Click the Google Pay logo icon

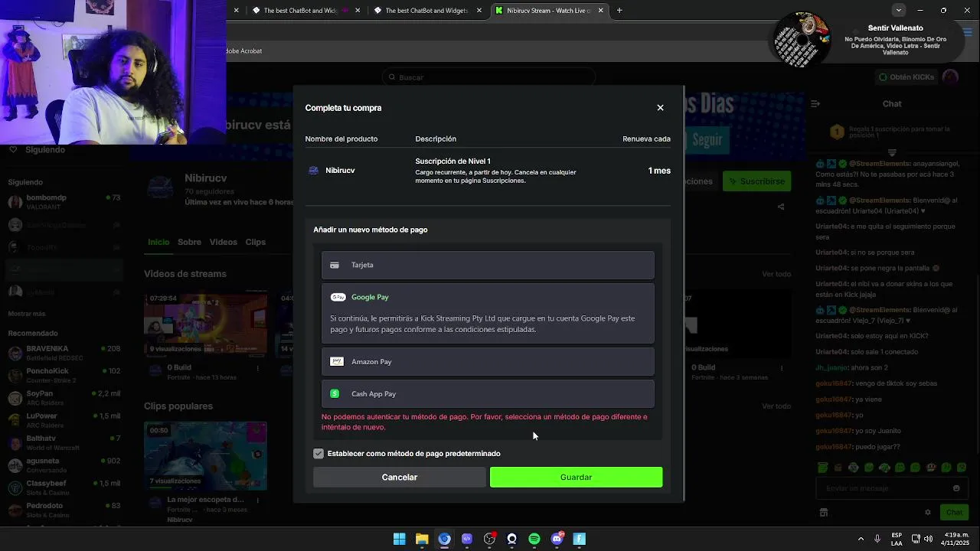point(338,297)
